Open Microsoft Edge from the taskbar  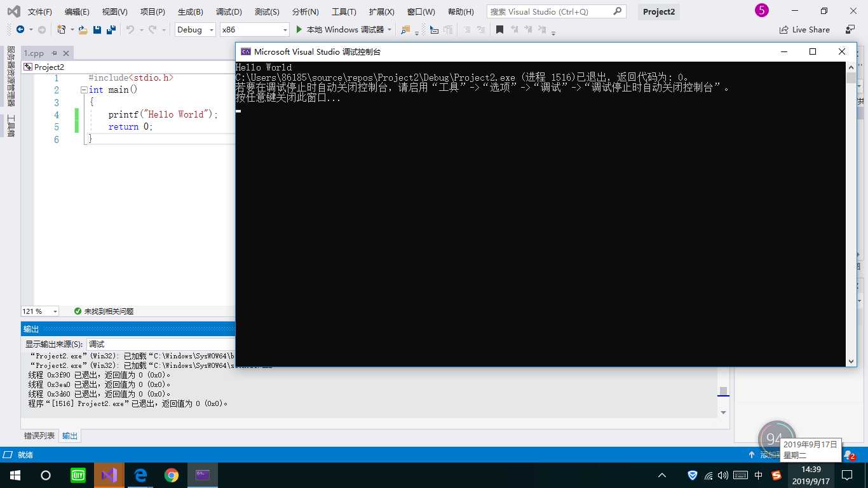point(140,475)
